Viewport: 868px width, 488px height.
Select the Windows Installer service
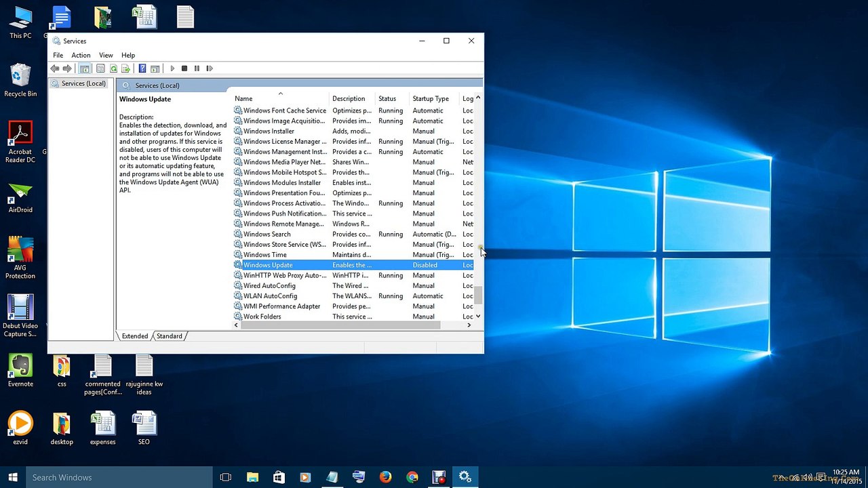pos(354,131)
